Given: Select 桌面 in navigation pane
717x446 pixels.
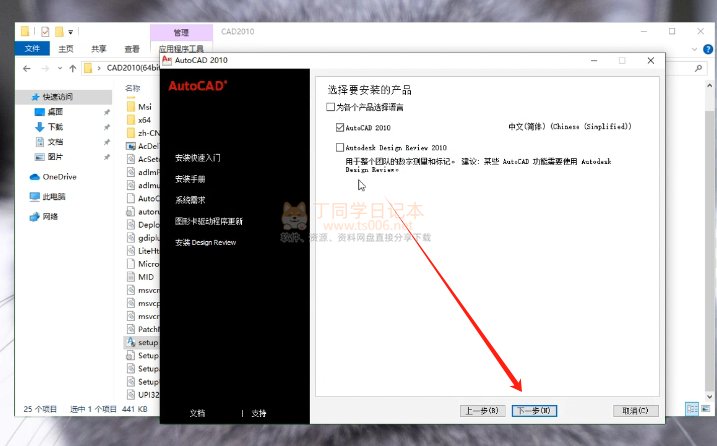Looking at the screenshot, I should [55, 112].
